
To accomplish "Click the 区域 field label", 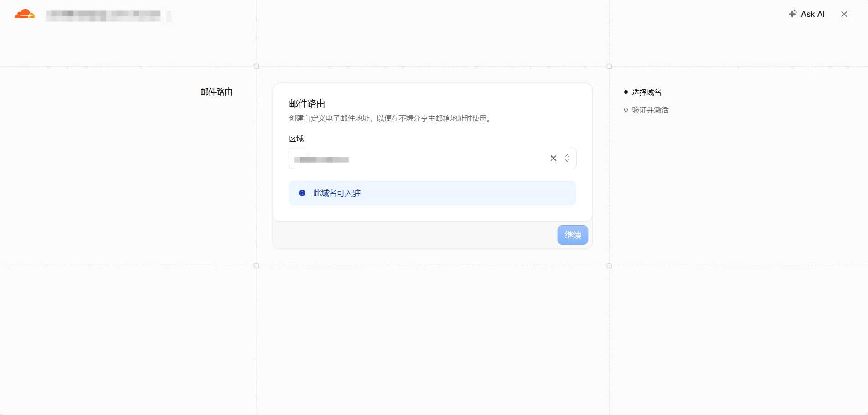I will tap(296, 139).
